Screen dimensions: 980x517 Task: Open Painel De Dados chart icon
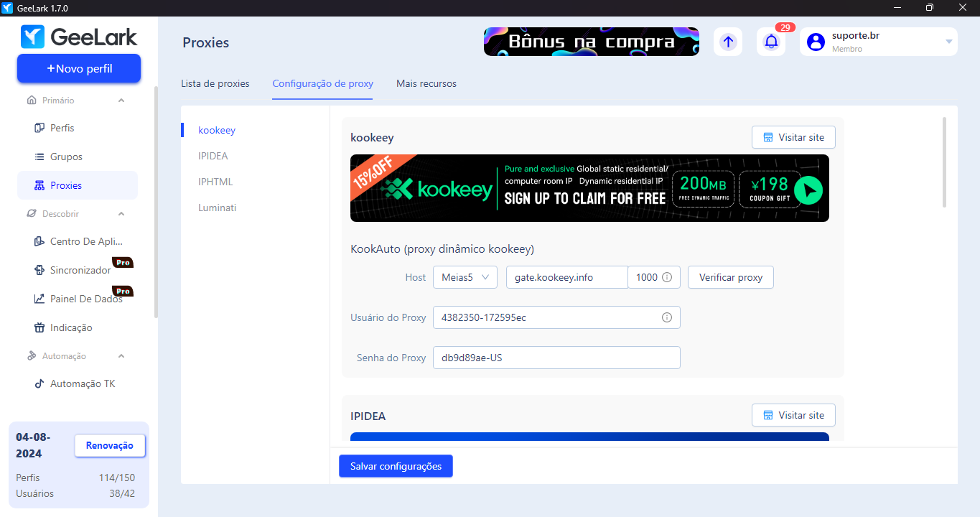pos(39,299)
